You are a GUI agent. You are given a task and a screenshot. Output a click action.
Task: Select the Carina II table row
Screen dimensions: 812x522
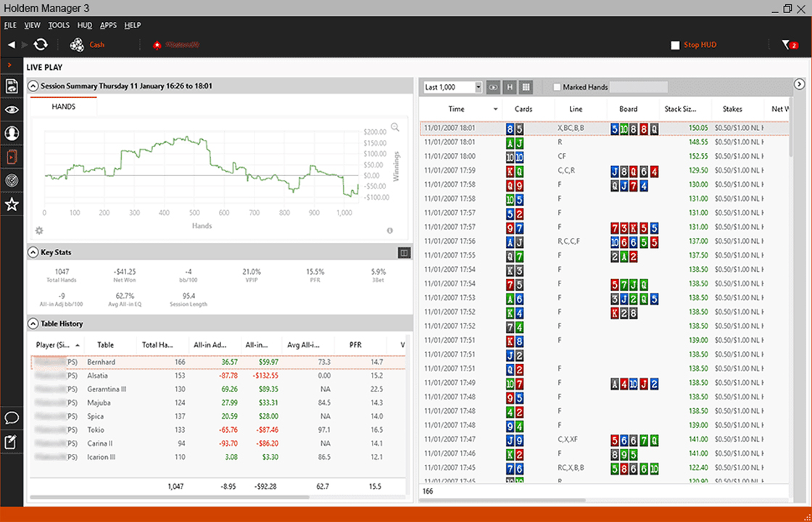point(217,443)
